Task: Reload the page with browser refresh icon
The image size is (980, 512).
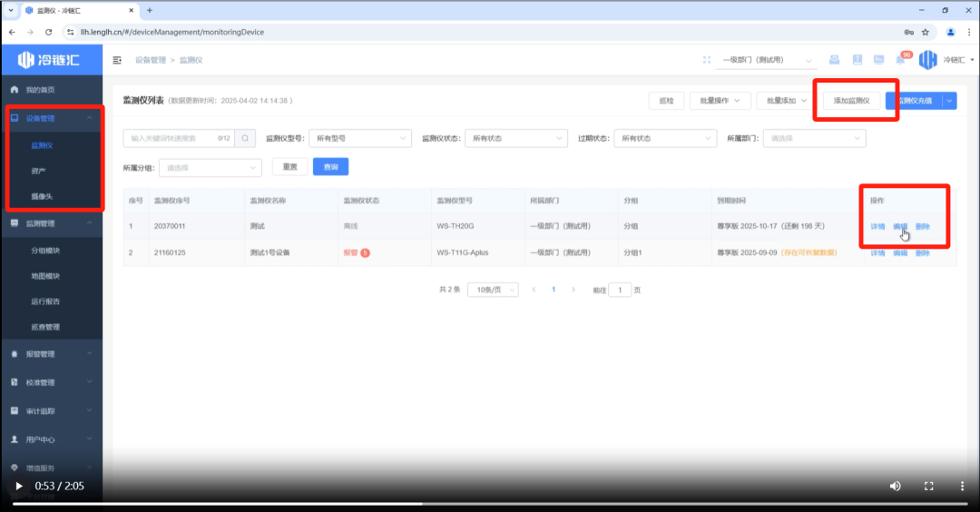Action: 48,32
